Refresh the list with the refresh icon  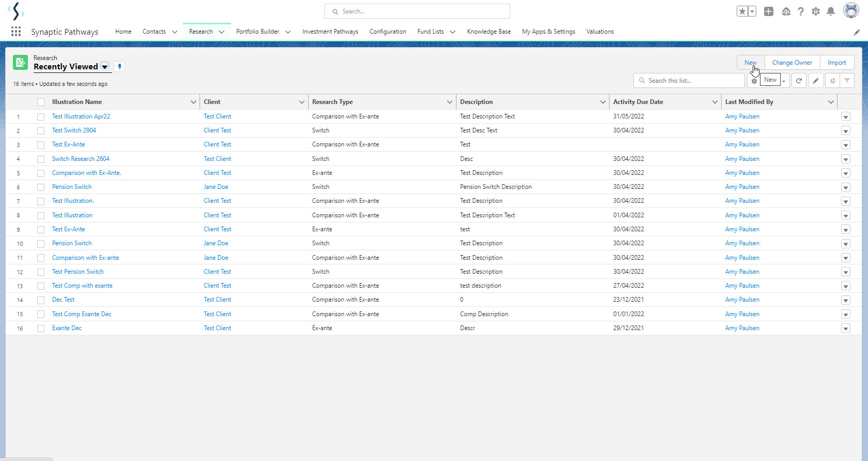799,81
